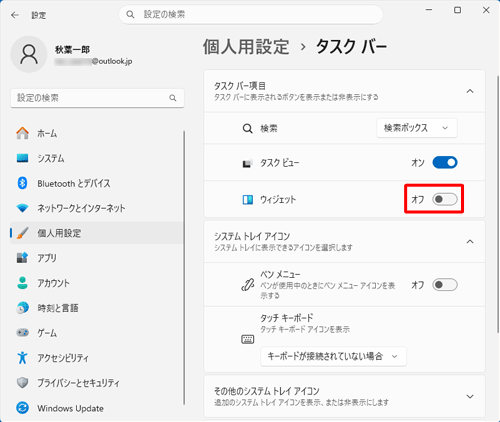The height and width of the screenshot is (422, 500).
Task: Focus the sidebar 設定の検索 field
Action: (97, 98)
